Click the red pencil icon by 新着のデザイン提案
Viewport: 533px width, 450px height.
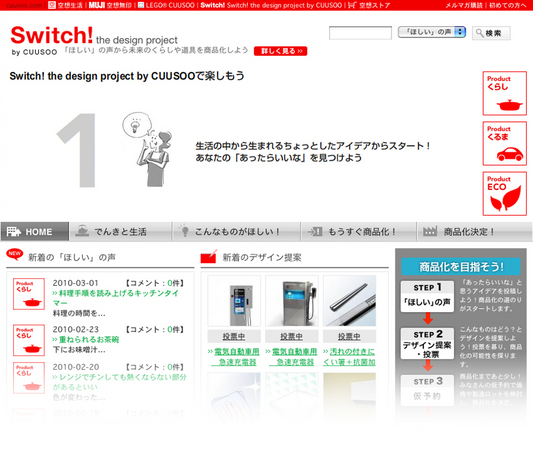(x=209, y=257)
